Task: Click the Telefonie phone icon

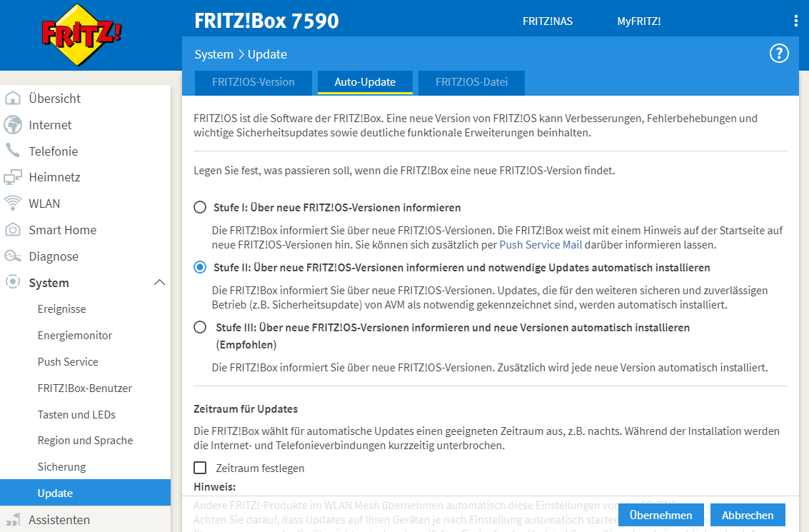Action: [x=13, y=151]
